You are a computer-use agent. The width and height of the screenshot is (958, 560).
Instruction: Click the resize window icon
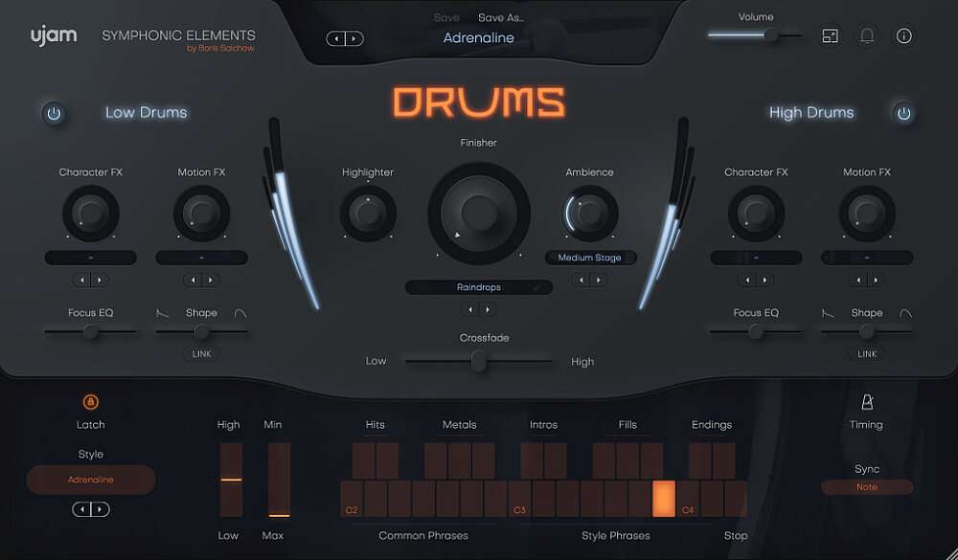point(830,35)
